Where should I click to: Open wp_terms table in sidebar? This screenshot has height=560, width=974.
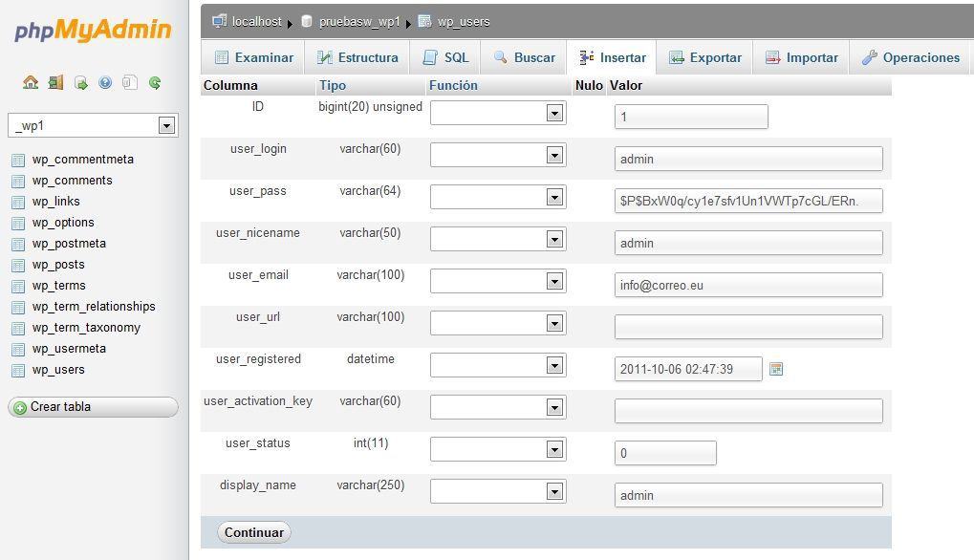point(59,286)
